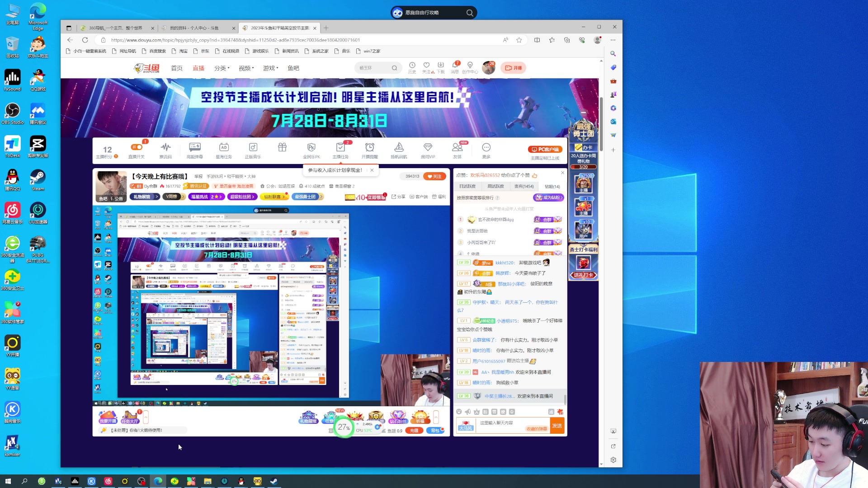Image resolution: width=868 pixels, height=488 pixels.
Task: Open the 房间VIP diamond icon
Action: tap(428, 150)
